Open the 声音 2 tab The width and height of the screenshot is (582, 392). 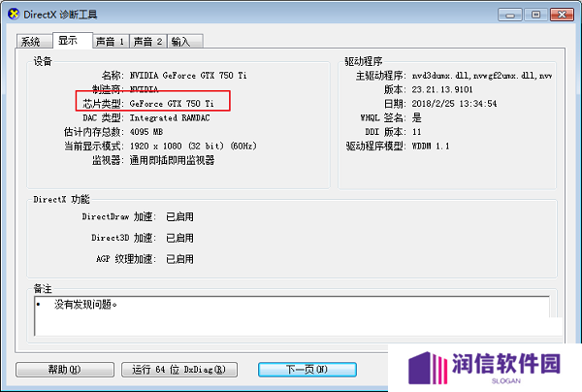pyautogui.click(x=147, y=41)
